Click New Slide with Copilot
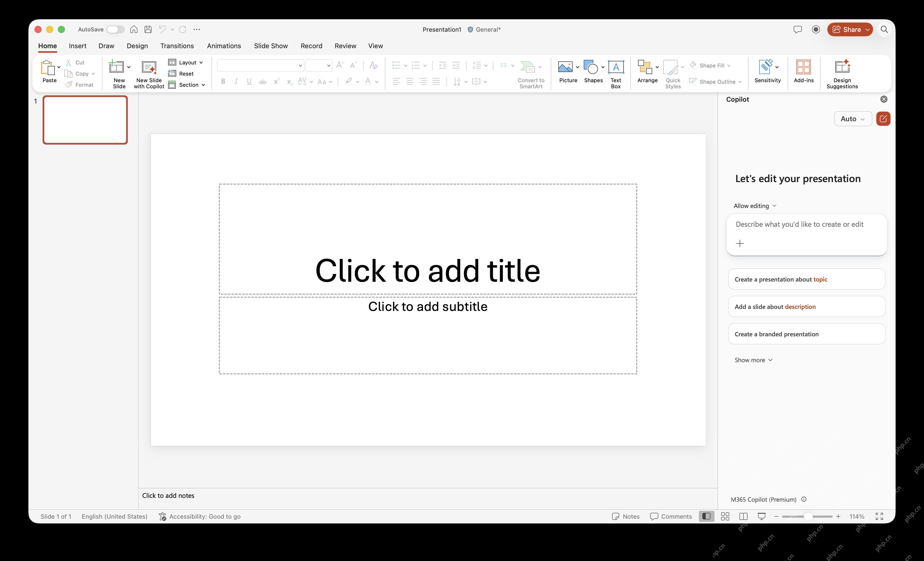The height and width of the screenshot is (561, 924). [x=149, y=75]
